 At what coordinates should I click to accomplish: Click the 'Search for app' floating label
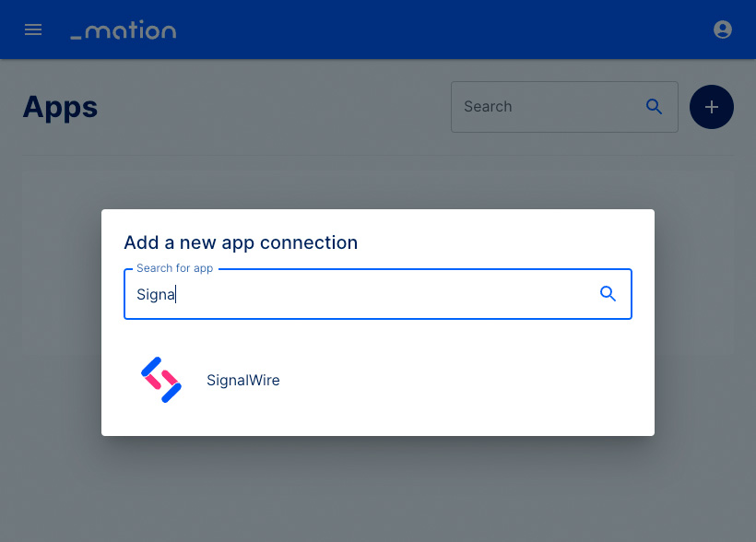tap(174, 268)
